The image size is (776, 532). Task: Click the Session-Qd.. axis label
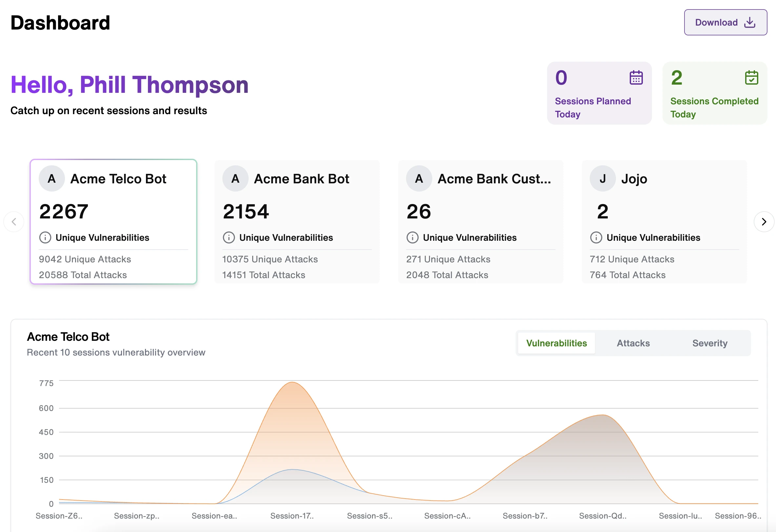602,516
